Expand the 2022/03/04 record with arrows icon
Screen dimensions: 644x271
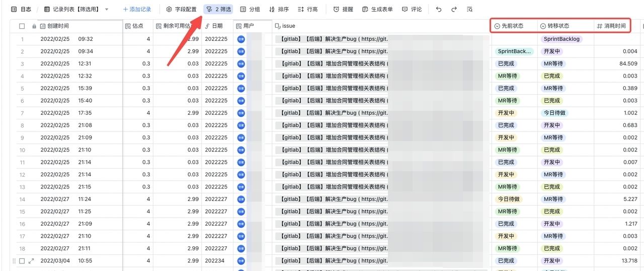tap(31, 261)
